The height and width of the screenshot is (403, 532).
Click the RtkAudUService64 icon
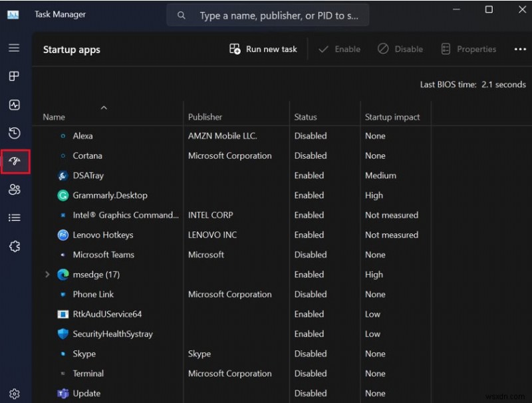63,314
